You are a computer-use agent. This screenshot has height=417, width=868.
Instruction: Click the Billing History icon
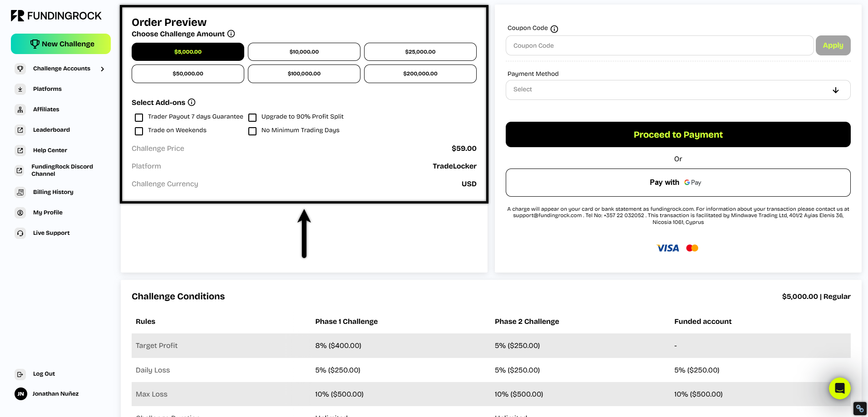[20, 193]
